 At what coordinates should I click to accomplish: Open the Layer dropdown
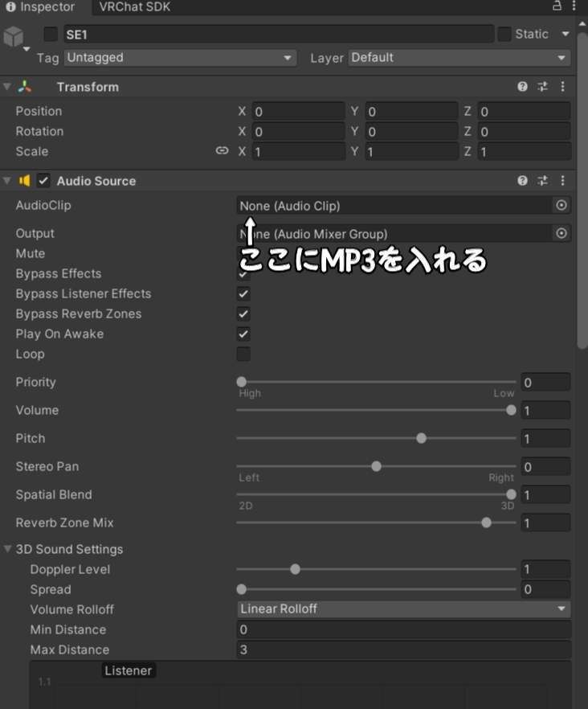coord(459,58)
